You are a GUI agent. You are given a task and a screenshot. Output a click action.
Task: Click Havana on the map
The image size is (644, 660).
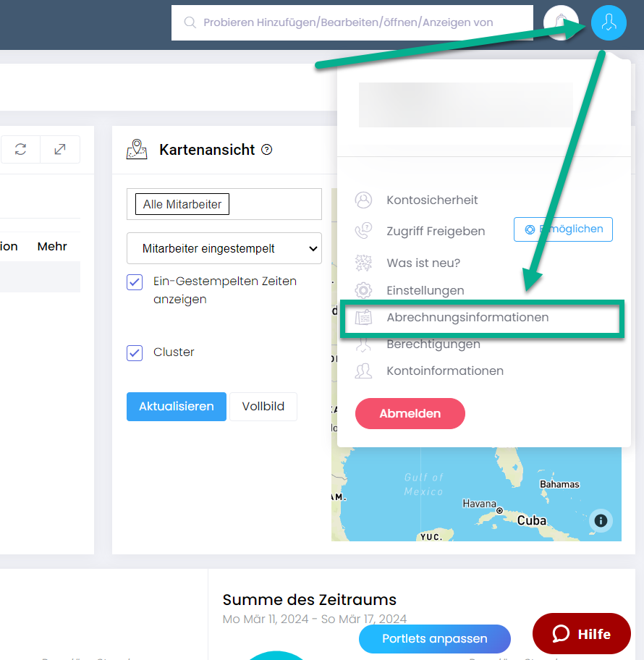point(479,504)
